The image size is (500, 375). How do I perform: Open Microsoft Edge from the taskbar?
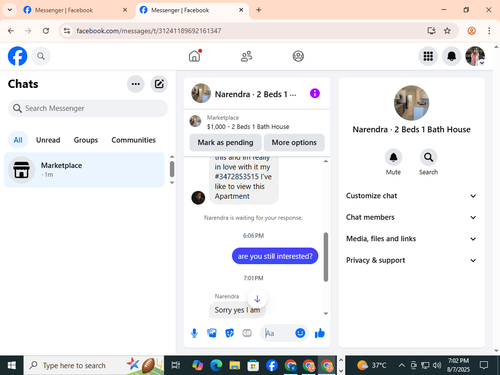pos(216,366)
